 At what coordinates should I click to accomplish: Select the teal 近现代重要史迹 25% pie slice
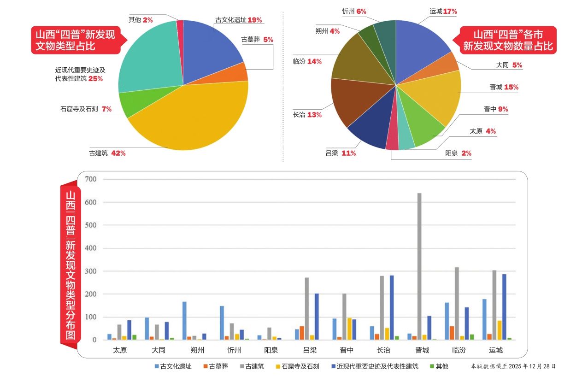[x=147, y=60]
